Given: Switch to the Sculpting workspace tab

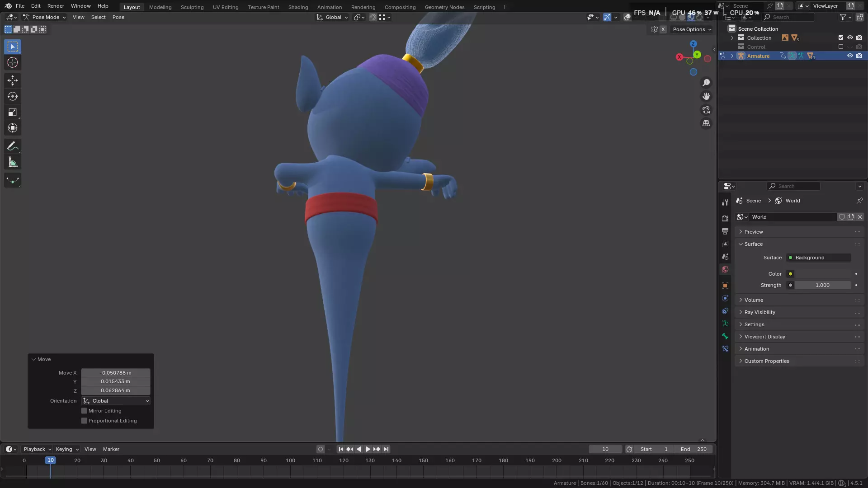Looking at the screenshot, I should (x=192, y=7).
